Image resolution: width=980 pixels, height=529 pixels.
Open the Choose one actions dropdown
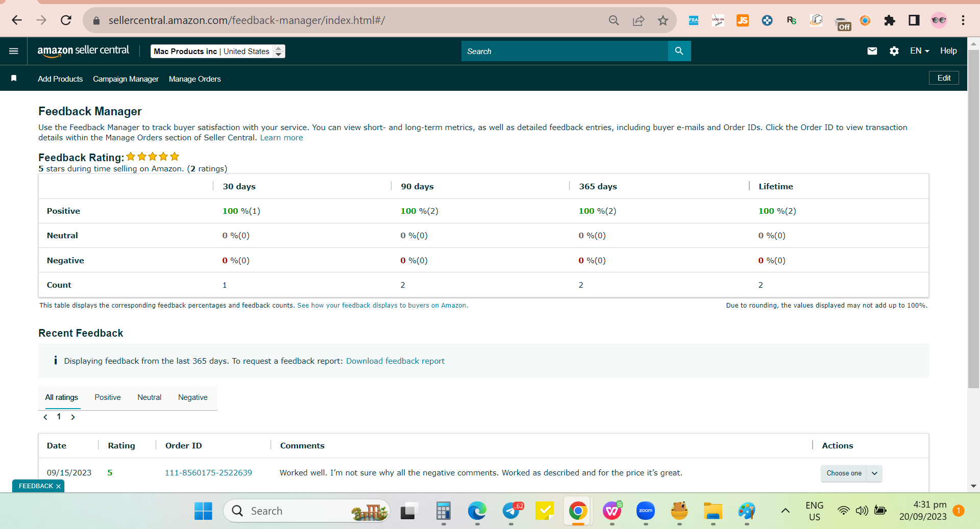pyautogui.click(x=851, y=473)
